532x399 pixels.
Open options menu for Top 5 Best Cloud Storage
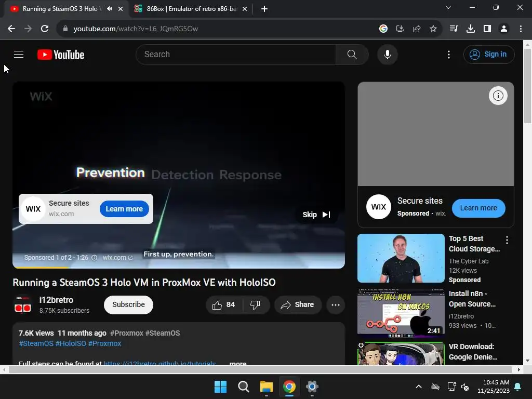[x=507, y=240]
